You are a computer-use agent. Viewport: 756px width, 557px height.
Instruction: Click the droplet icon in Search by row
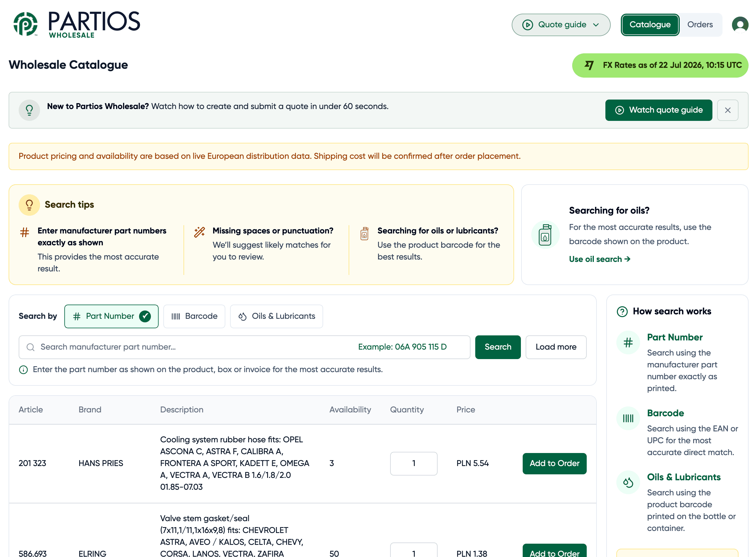tap(243, 316)
